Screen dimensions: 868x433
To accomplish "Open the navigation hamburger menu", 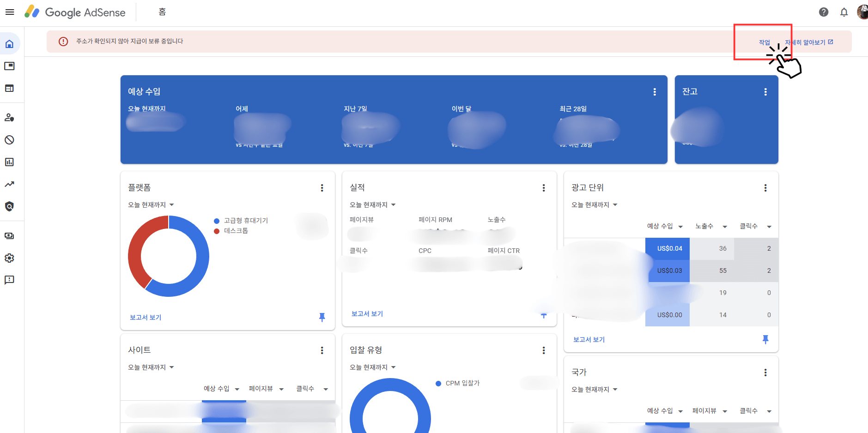I will point(10,12).
